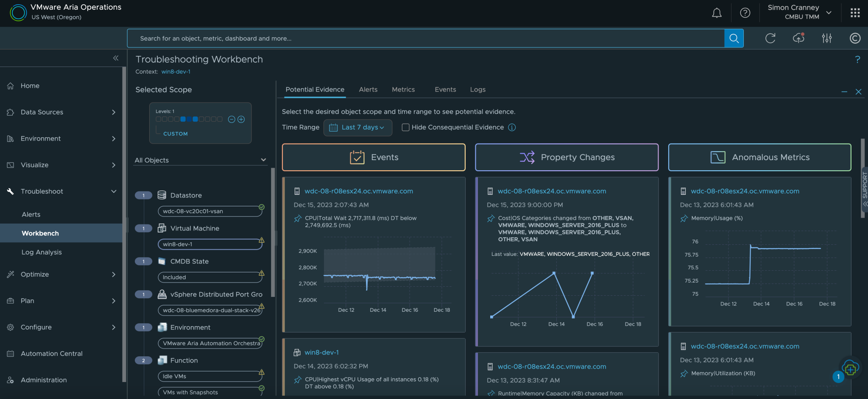Collapse the Troubleshoot section chevron
The width and height of the screenshot is (868, 399).
[x=114, y=191]
